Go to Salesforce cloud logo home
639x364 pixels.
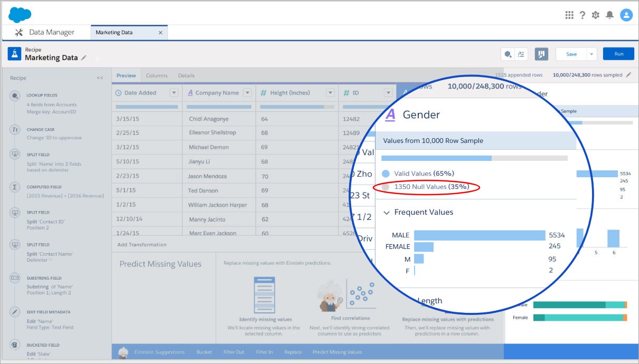pyautogui.click(x=20, y=14)
